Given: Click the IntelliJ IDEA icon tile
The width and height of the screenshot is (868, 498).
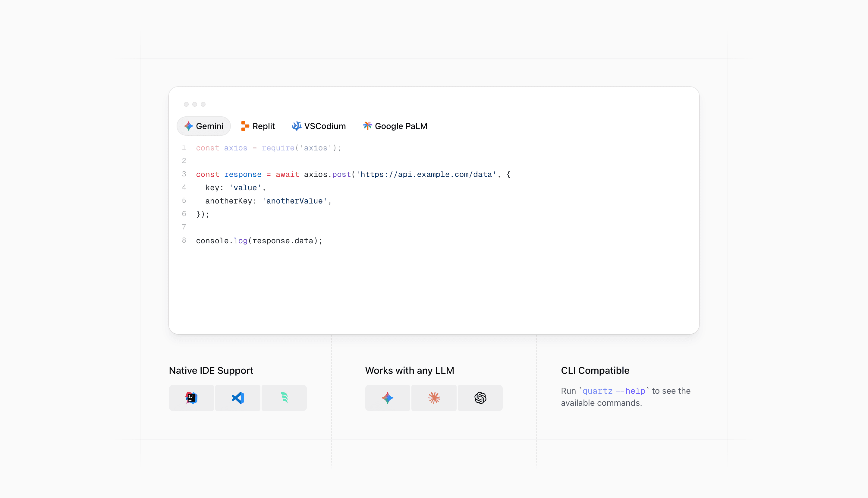Looking at the screenshot, I should click(x=191, y=398).
